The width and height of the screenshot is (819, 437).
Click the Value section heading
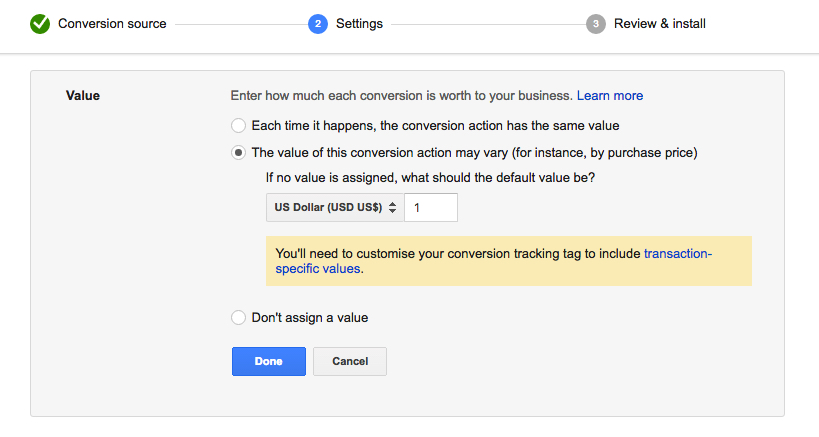(83, 96)
